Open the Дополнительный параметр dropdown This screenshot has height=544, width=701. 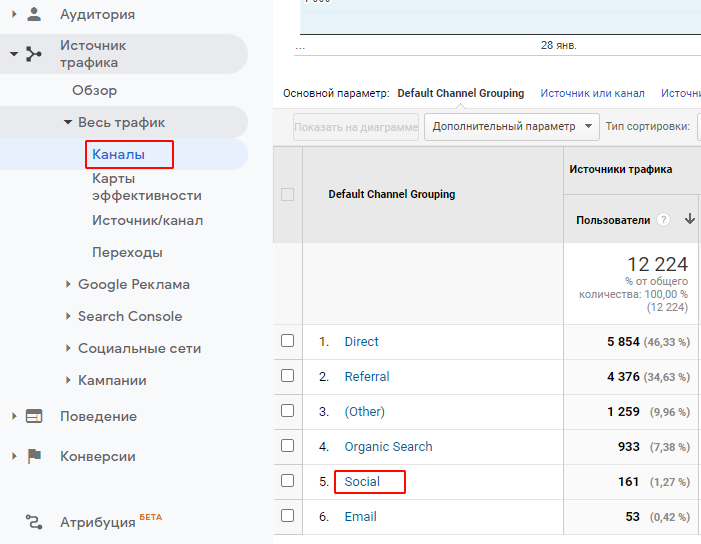(x=511, y=127)
